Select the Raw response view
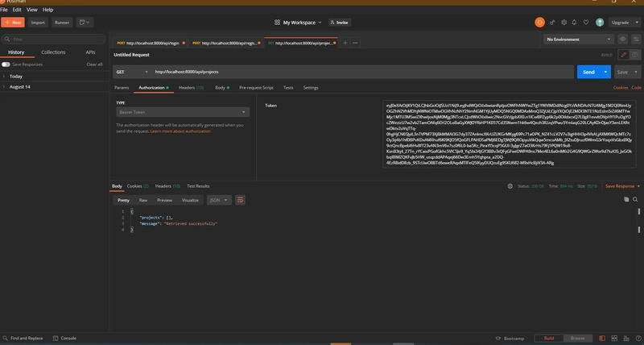The height and width of the screenshot is (345, 644). click(143, 200)
